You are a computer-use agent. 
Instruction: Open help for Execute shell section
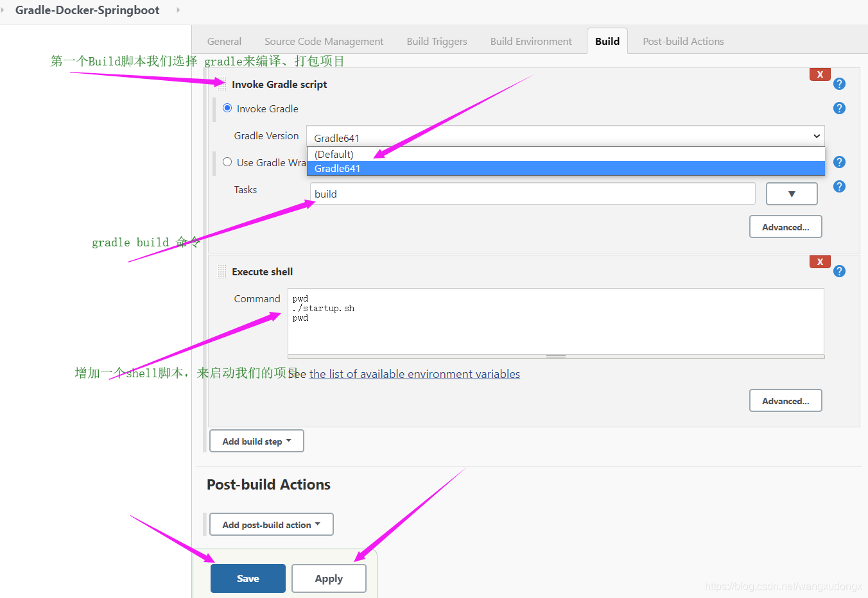point(839,271)
